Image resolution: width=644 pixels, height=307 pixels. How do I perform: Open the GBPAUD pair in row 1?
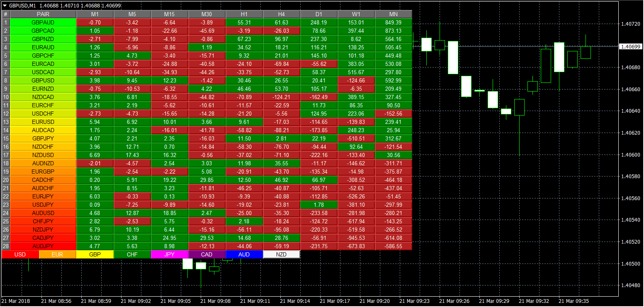tap(43, 22)
